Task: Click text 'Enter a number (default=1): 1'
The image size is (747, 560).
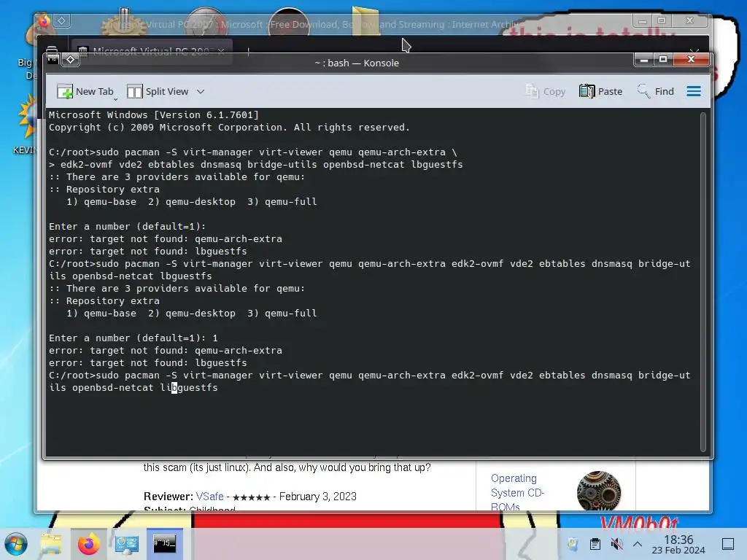Action: [x=133, y=338]
